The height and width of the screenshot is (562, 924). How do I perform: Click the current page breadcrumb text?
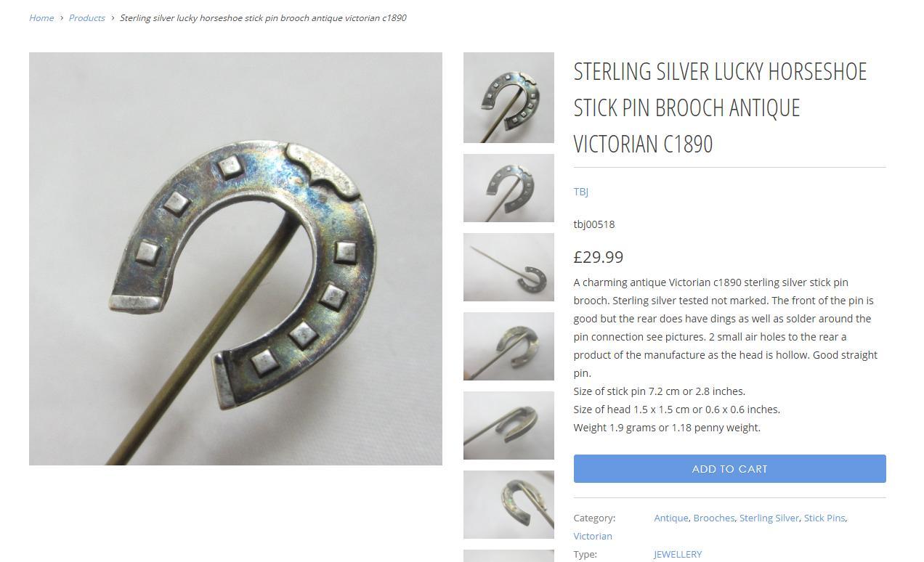click(263, 17)
